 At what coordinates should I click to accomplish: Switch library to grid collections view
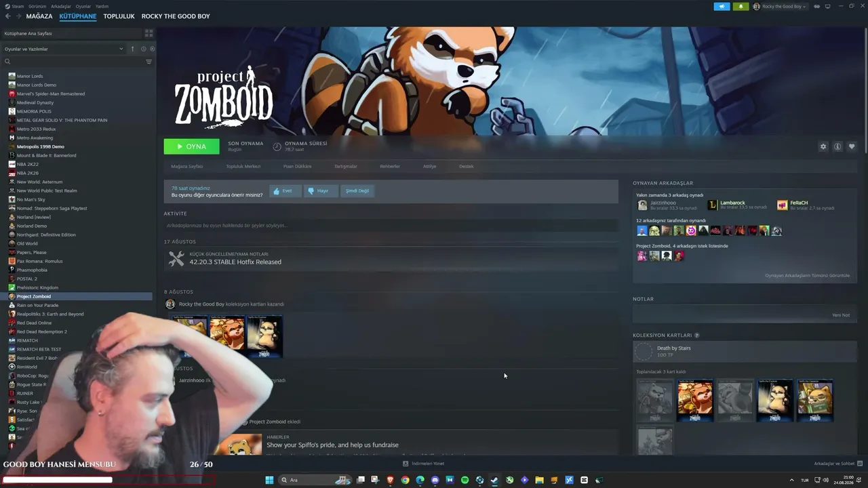(x=149, y=33)
